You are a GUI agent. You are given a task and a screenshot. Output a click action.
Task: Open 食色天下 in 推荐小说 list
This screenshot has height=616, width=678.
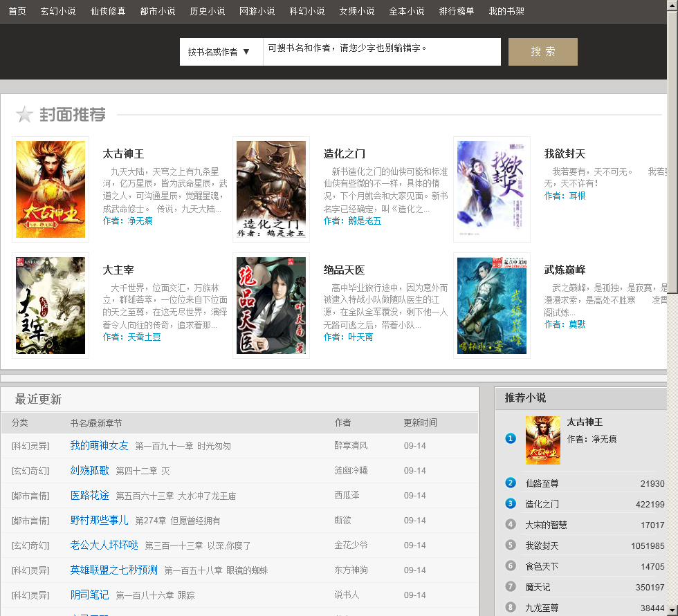(x=542, y=567)
